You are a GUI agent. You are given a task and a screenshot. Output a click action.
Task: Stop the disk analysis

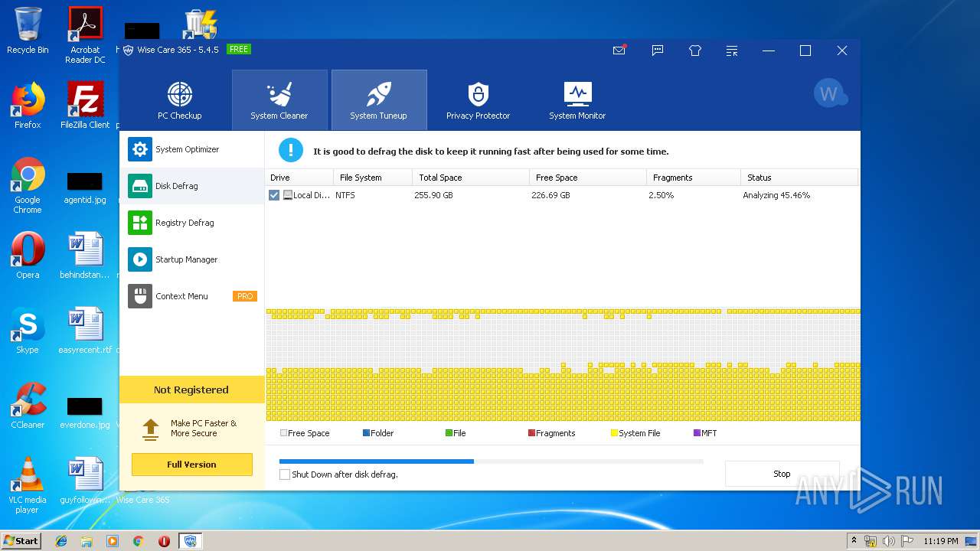pos(782,474)
